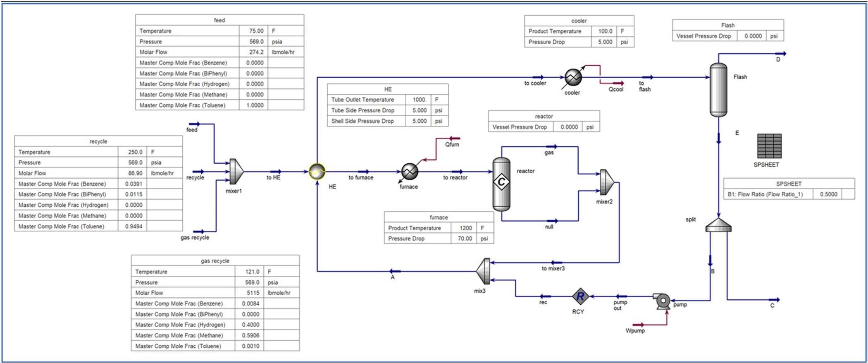
Task: Select cooler Pressure Drop value 5.000
Action: pyautogui.click(x=605, y=42)
